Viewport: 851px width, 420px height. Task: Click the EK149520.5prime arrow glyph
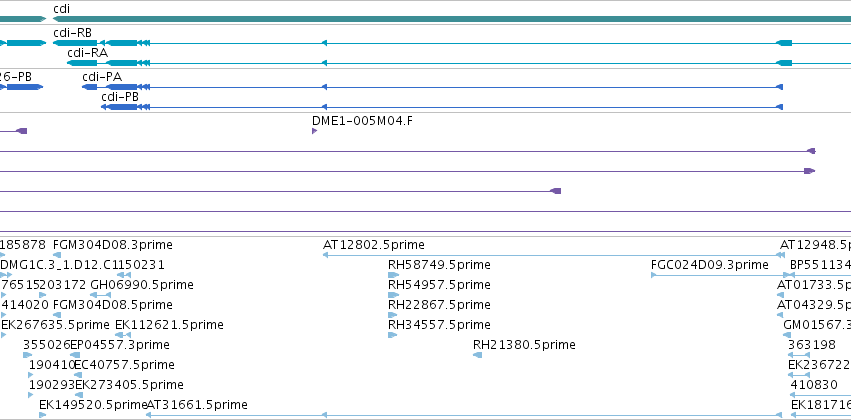pos(42,415)
